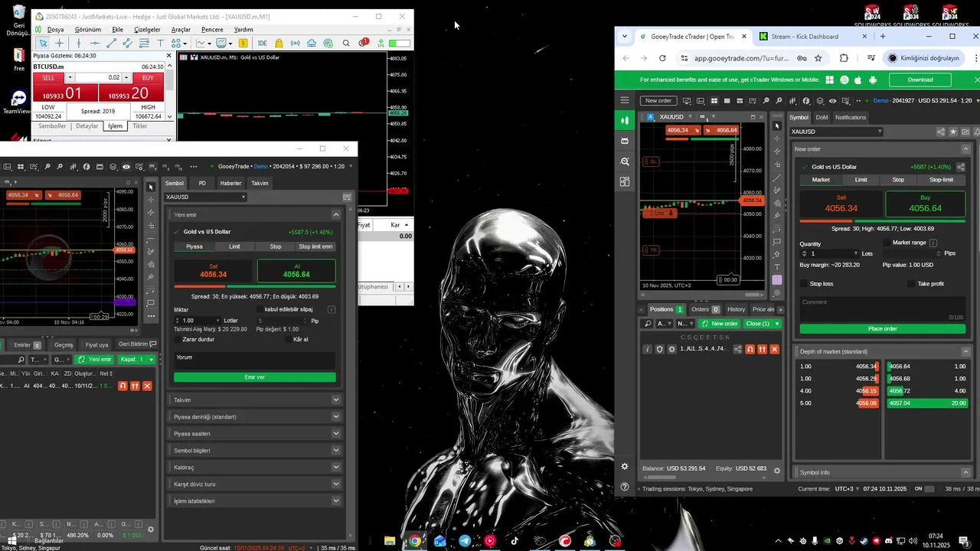Click Emir ver button in desktop cTrader
The image size is (980, 551).
(x=255, y=377)
